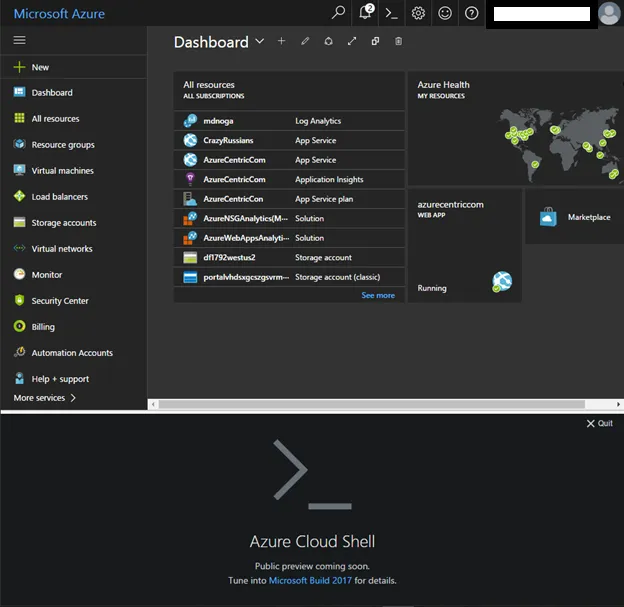Image resolution: width=624 pixels, height=607 pixels.
Task: Open Dashboard in the sidebar
Action: tap(73, 92)
